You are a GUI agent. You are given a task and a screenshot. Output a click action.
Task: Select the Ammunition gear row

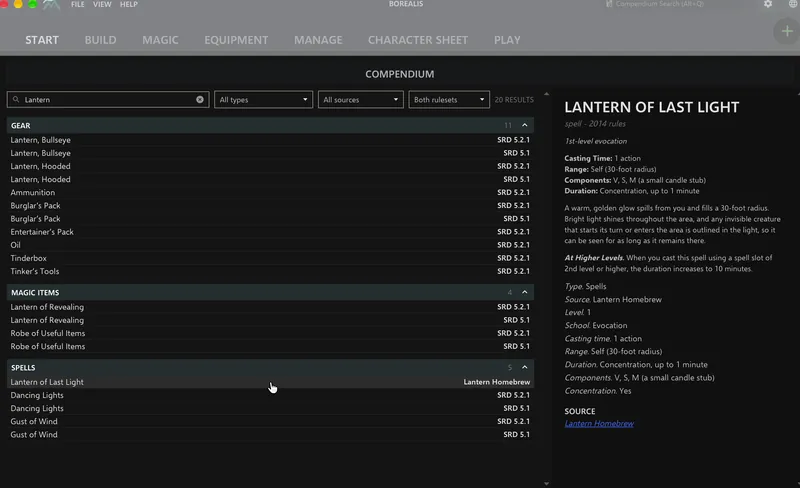270,192
